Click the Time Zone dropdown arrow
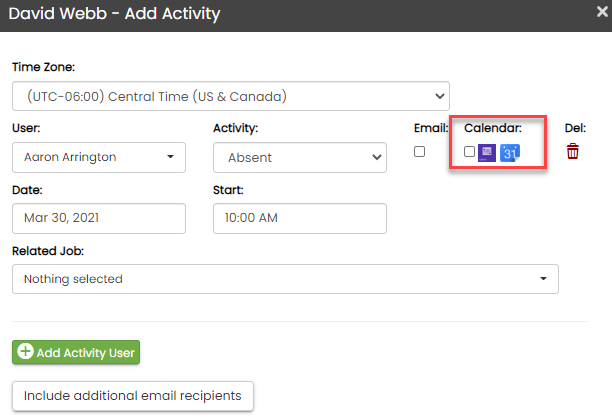The width and height of the screenshot is (612, 420). tap(441, 96)
